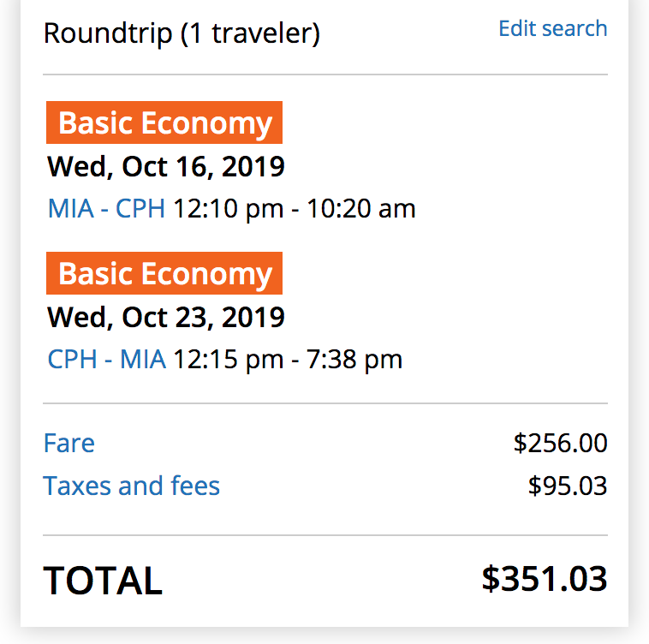This screenshot has width=649, height=644.
Task: Open the CPH - MIA return route link
Action: 107,359
